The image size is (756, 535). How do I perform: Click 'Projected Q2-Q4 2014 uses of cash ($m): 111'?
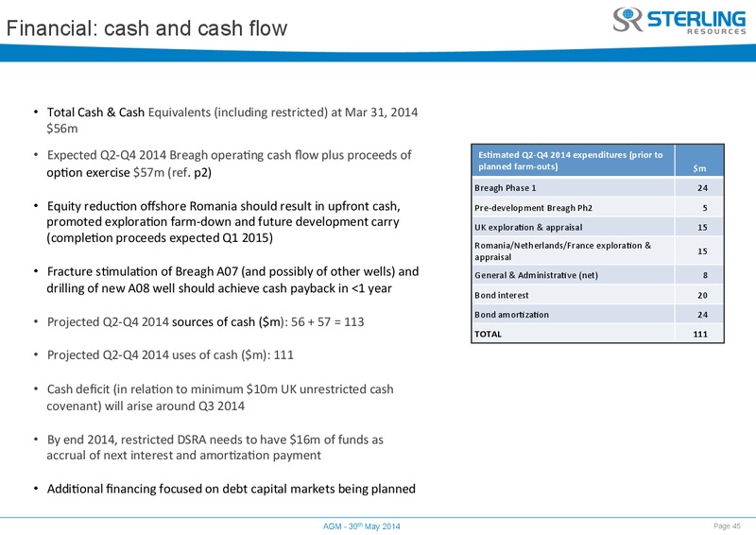pos(170,355)
